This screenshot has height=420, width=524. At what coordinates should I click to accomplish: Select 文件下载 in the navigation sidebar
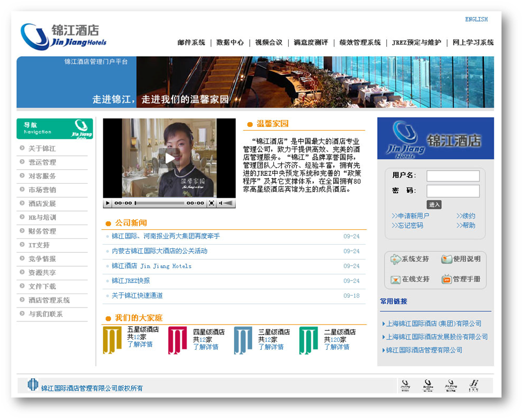coord(42,287)
